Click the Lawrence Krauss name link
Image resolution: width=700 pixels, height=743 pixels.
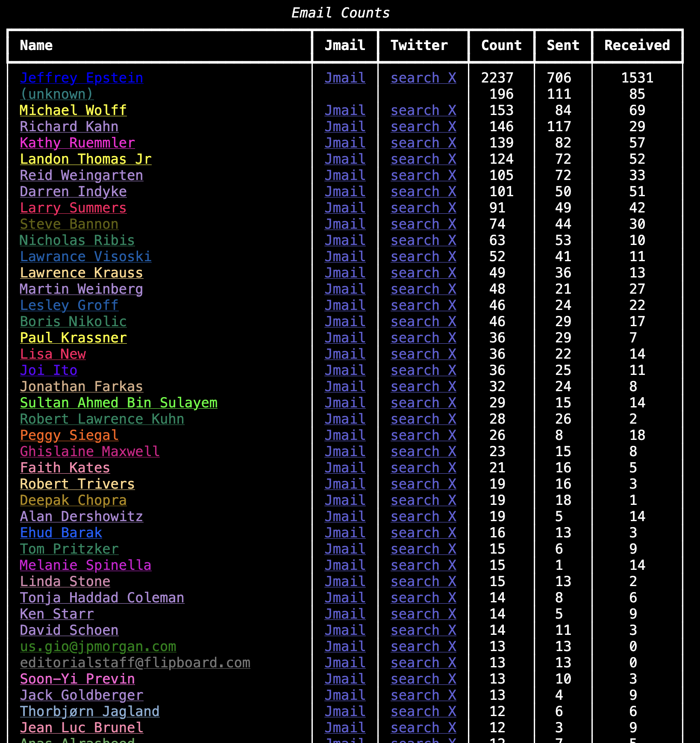click(82, 273)
